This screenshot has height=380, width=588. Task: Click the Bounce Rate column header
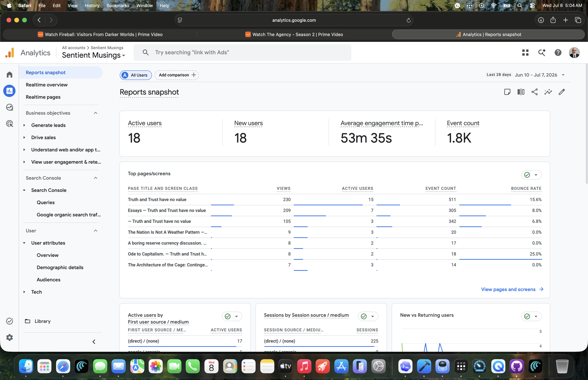pos(526,189)
